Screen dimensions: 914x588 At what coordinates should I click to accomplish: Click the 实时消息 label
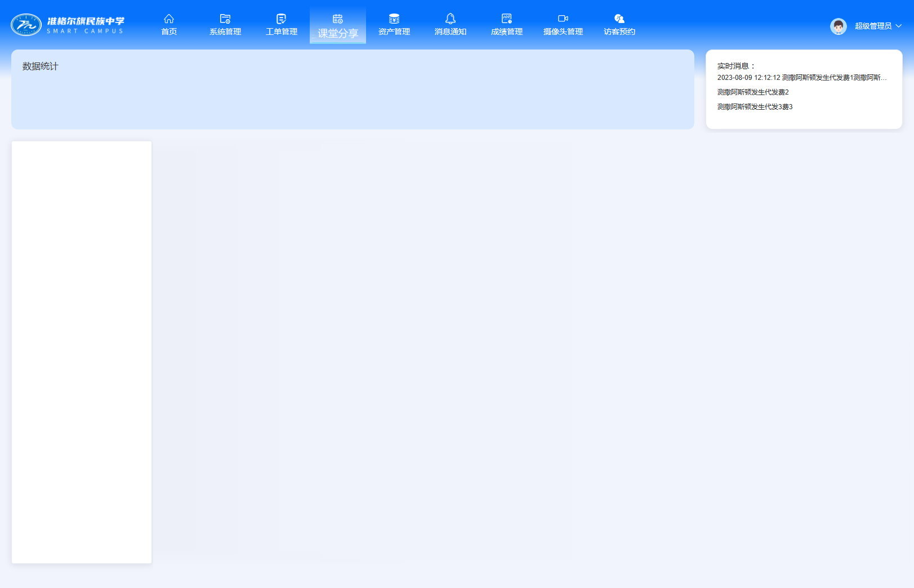coord(736,66)
